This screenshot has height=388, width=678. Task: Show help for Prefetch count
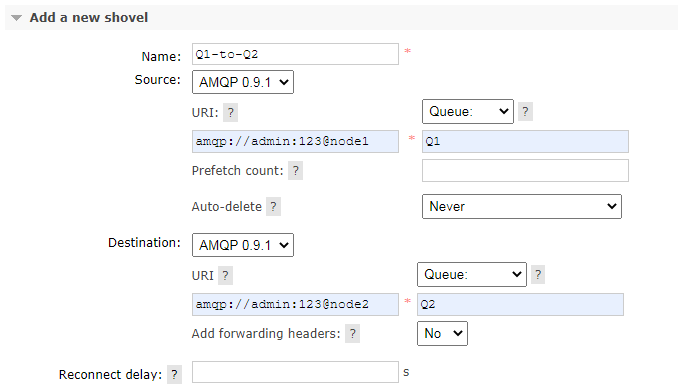295,171
